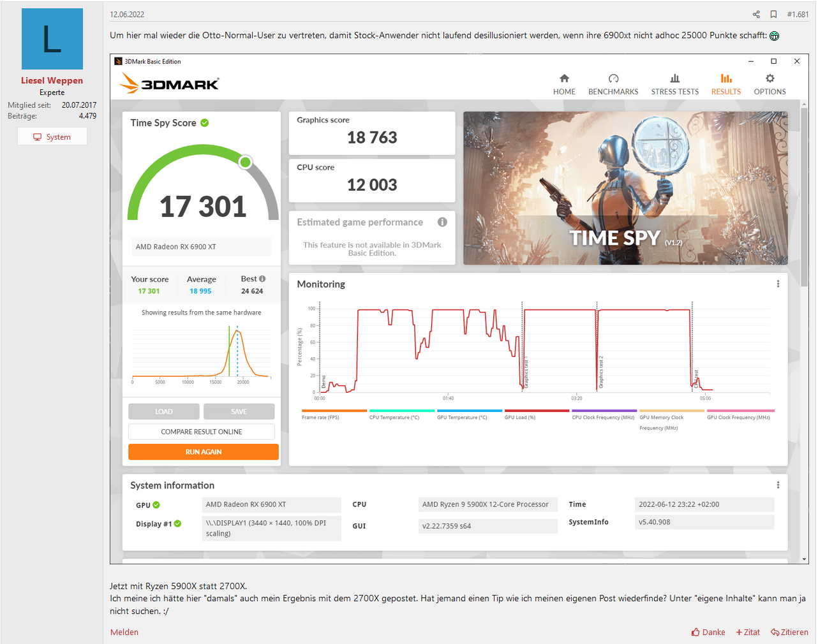Click the Time Spy preview image

coord(625,188)
